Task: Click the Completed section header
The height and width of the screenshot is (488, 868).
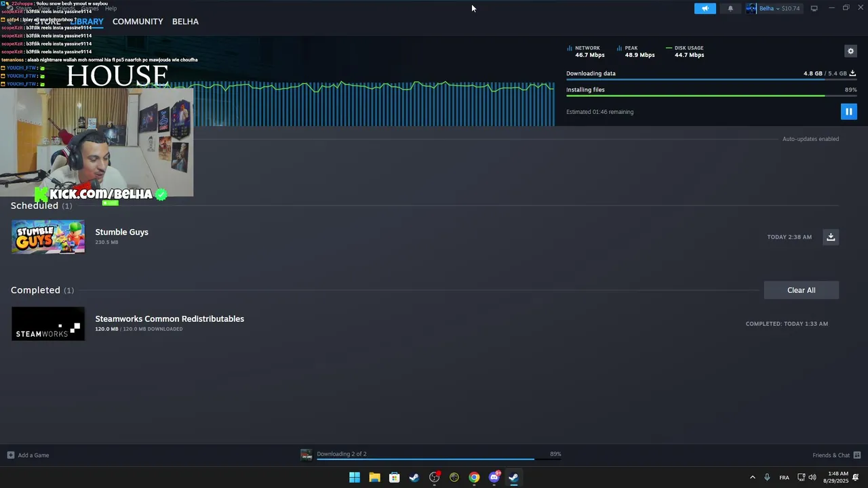Action: (42, 290)
